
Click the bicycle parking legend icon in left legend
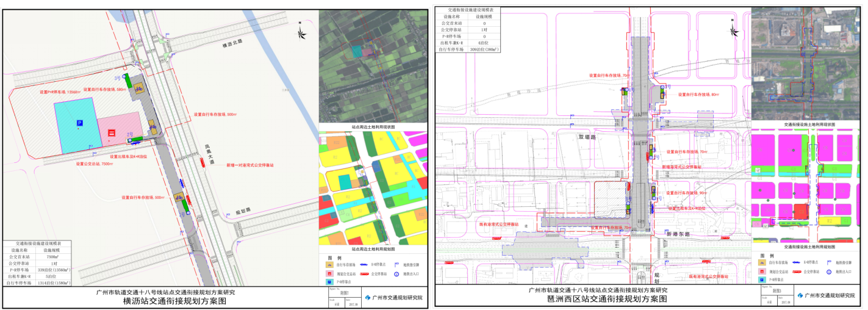tap(329, 264)
